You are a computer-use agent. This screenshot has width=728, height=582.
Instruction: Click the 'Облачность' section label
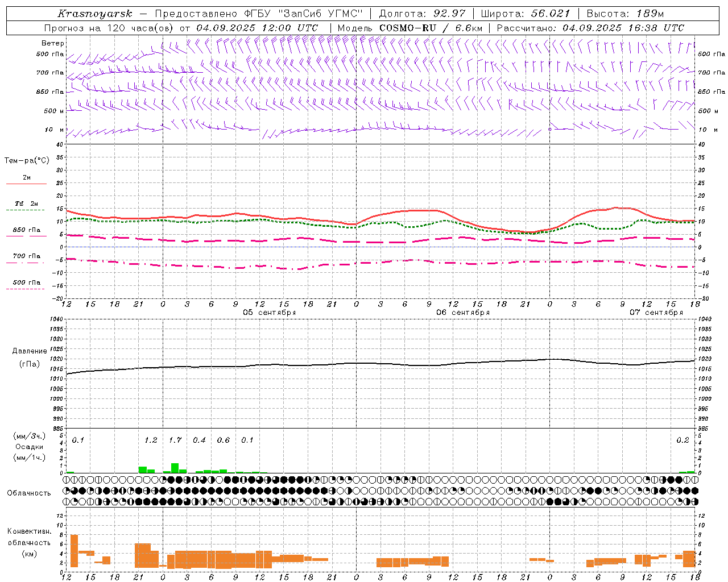pyautogui.click(x=29, y=493)
